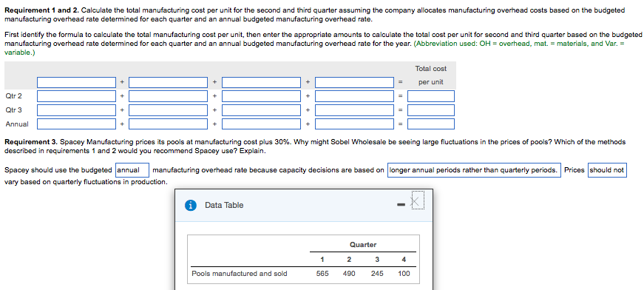Click the green abbreviation note text
Image resolution: width=644 pixels, height=290 pixels.
[x=314, y=48]
